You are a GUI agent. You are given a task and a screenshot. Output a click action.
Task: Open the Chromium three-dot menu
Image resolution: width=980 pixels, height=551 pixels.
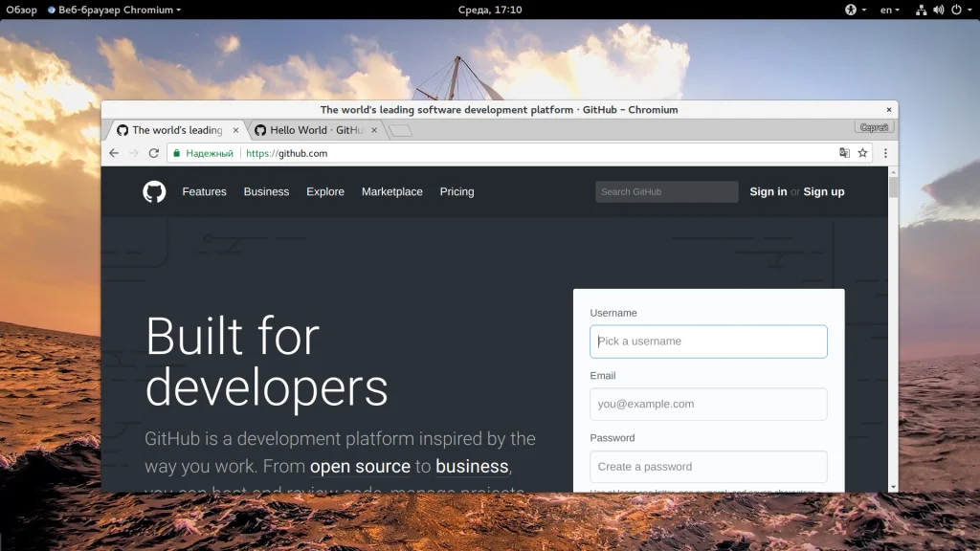pyautogui.click(x=885, y=153)
